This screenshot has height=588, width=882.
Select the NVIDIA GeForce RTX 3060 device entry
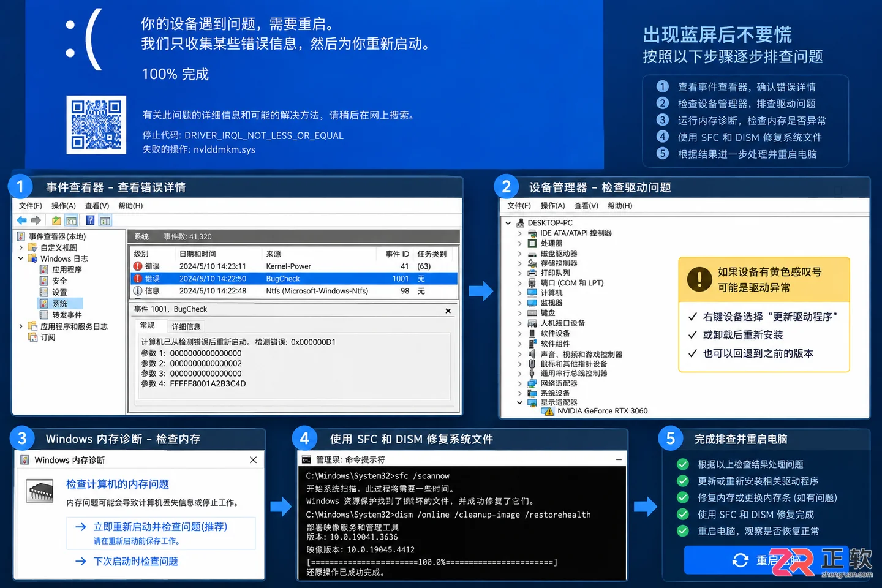(x=602, y=411)
